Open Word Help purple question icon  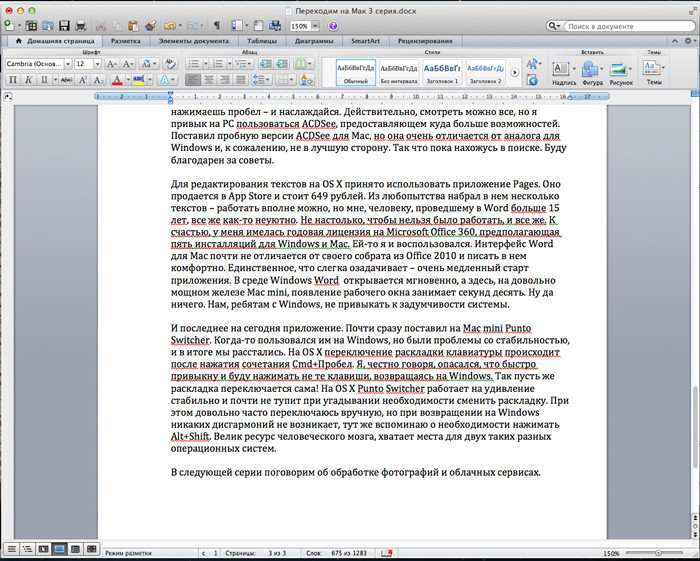(x=335, y=25)
